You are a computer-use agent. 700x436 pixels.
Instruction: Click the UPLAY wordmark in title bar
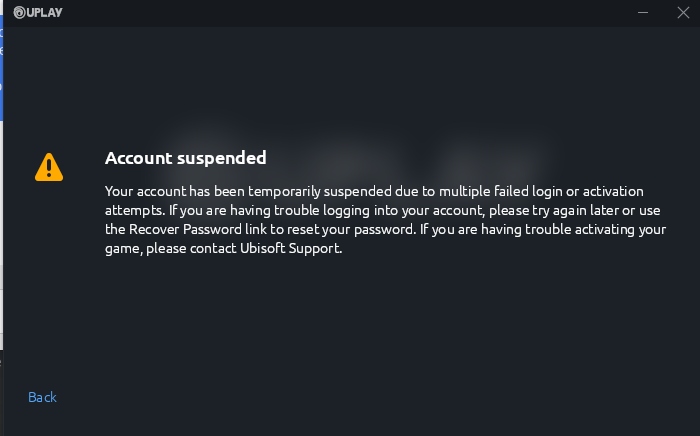45,12
